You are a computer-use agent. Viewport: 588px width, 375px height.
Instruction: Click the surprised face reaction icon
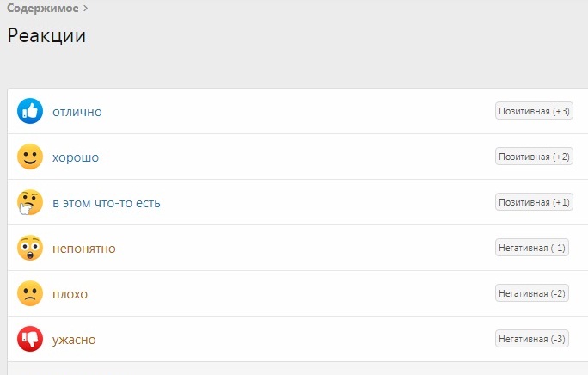[x=30, y=248]
